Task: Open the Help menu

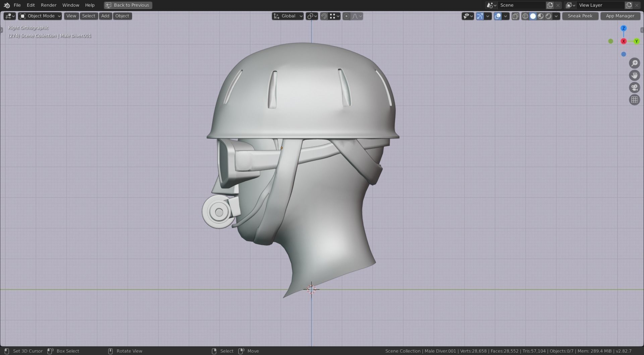Action: click(x=90, y=5)
